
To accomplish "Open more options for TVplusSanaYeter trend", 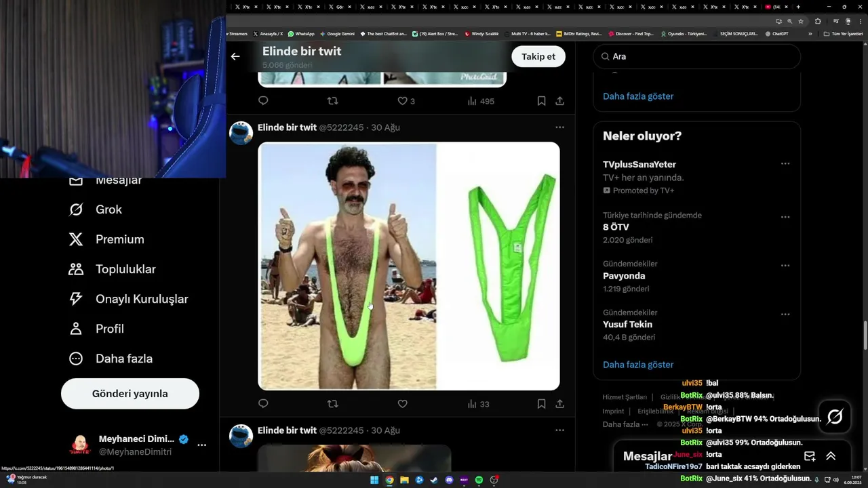I will tap(785, 164).
